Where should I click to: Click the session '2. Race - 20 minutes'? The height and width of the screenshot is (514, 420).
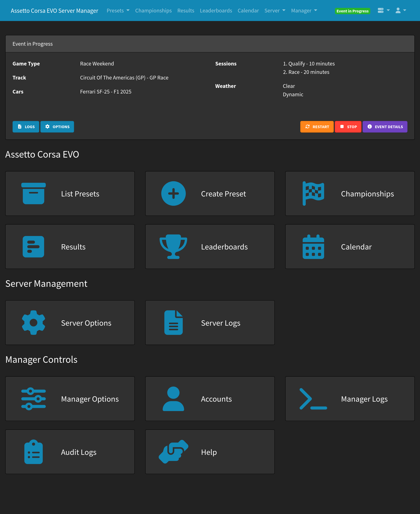(x=306, y=72)
